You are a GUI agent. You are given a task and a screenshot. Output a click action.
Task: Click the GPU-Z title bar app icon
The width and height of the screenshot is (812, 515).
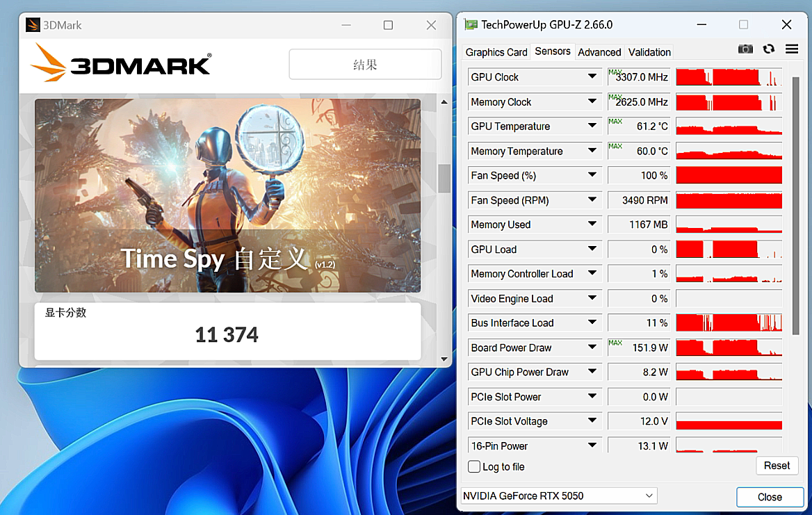pyautogui.click(x=471, y=24)
